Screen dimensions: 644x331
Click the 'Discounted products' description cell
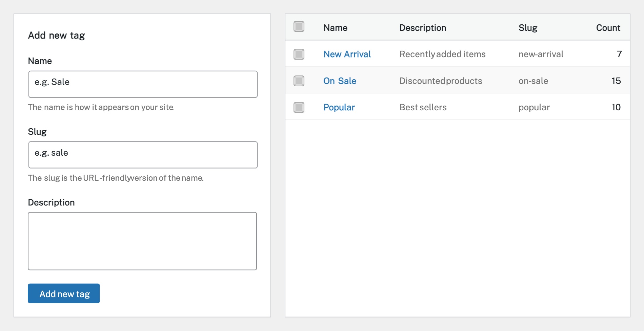[441, 81]
